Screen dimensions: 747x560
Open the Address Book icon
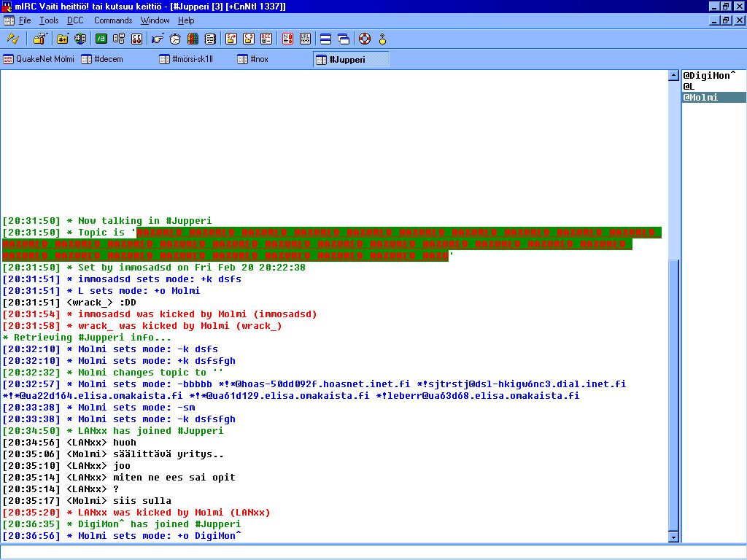coord(210,39)
